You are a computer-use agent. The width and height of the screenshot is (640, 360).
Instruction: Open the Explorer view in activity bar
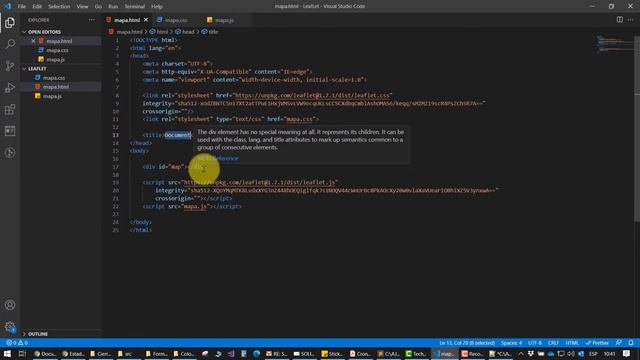[10, 22]
